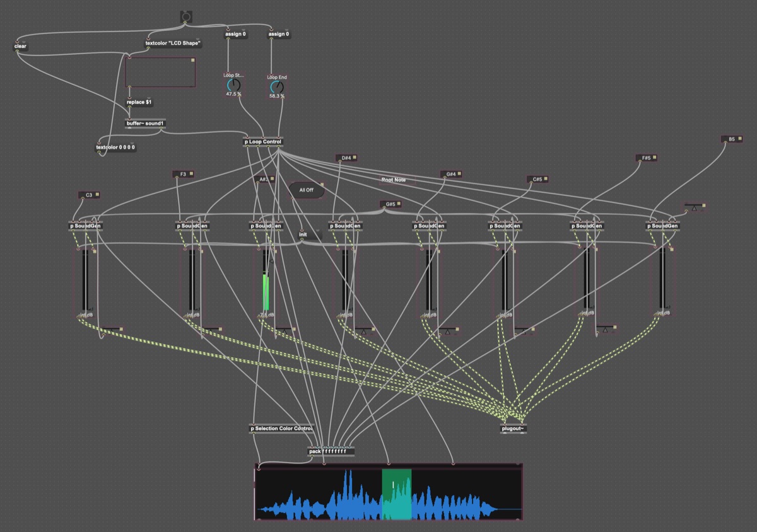
Task: Click the circular button object at the top
Action: [186, 16]
